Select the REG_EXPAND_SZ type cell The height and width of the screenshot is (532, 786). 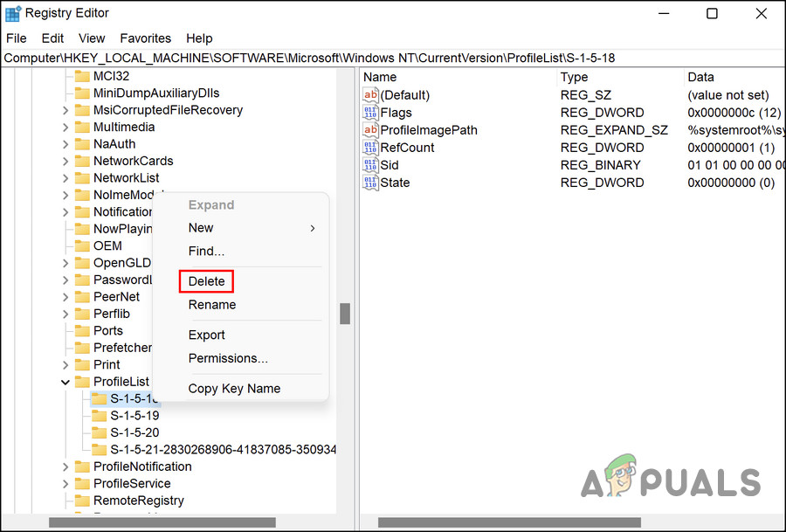click(614, 130)
